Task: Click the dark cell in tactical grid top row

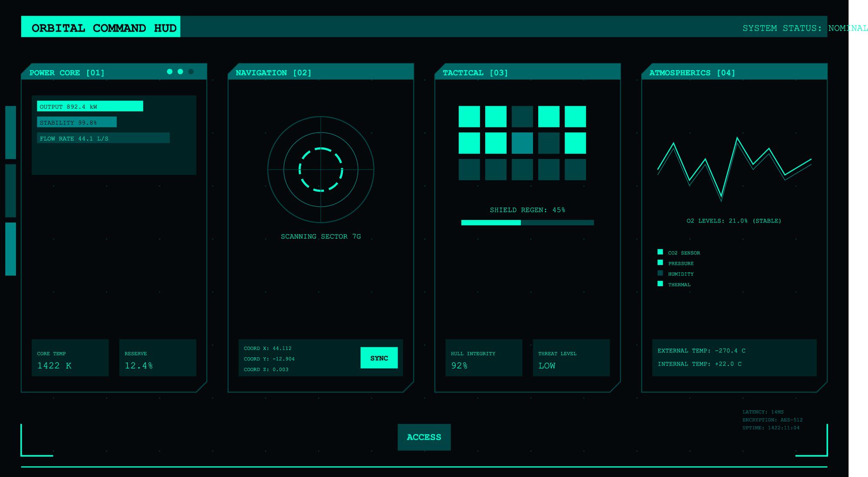Action: click(522, 117)
